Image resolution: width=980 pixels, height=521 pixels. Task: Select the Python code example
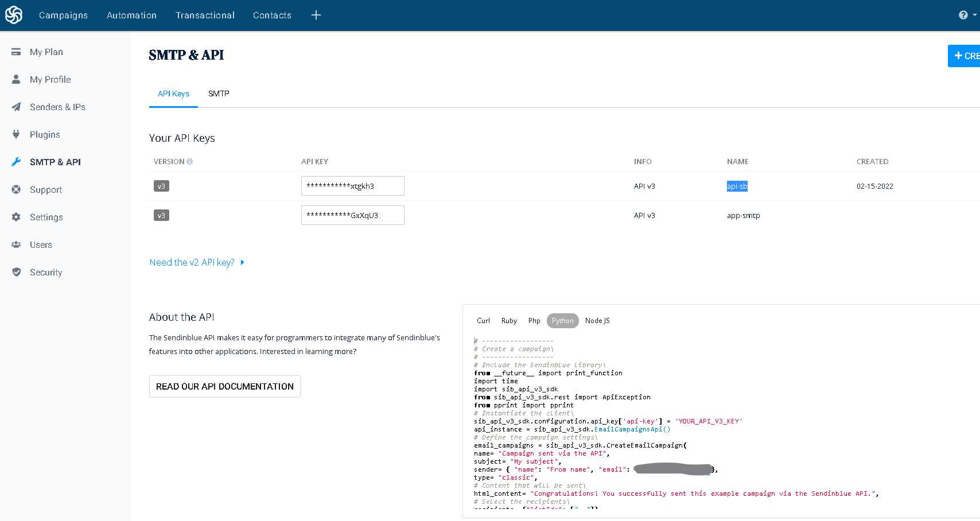562,321
